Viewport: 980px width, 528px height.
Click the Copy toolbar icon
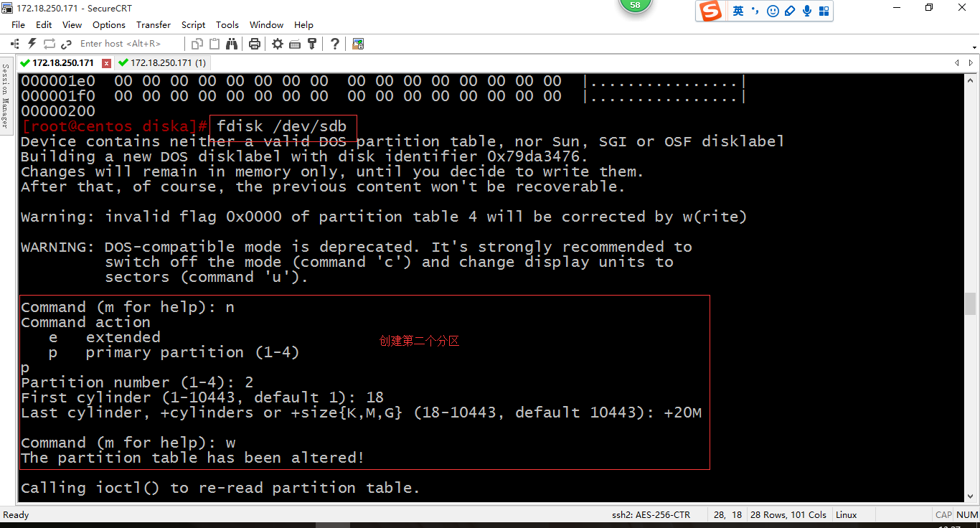197,44
